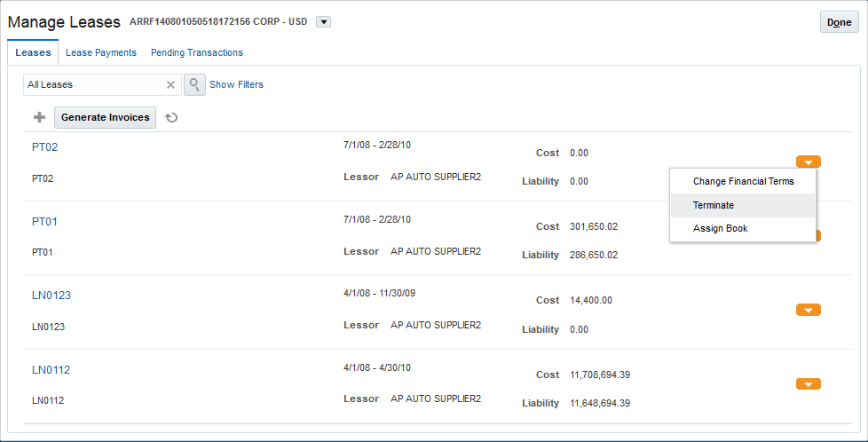Click the Show Filters link
This screenshot has width=868, height=442.
pos(236,84)
